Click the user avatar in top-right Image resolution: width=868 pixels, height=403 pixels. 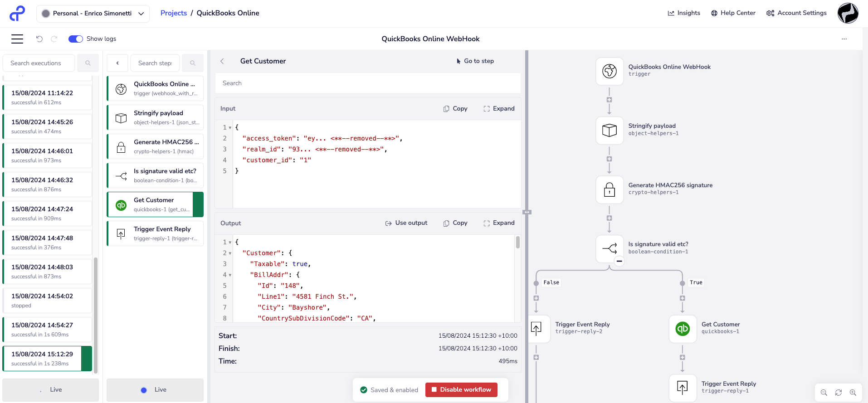coord(848,13)
